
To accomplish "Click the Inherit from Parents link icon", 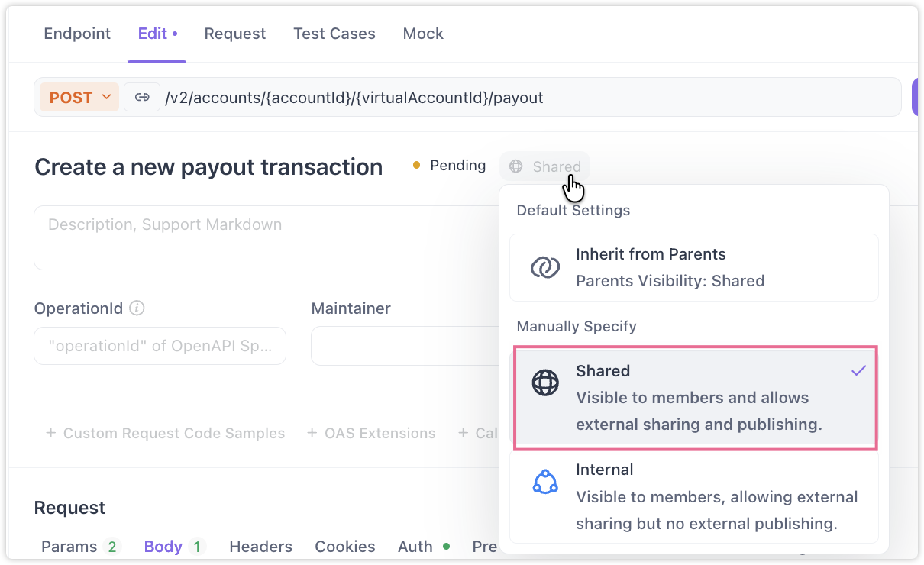I will (545, 267).
